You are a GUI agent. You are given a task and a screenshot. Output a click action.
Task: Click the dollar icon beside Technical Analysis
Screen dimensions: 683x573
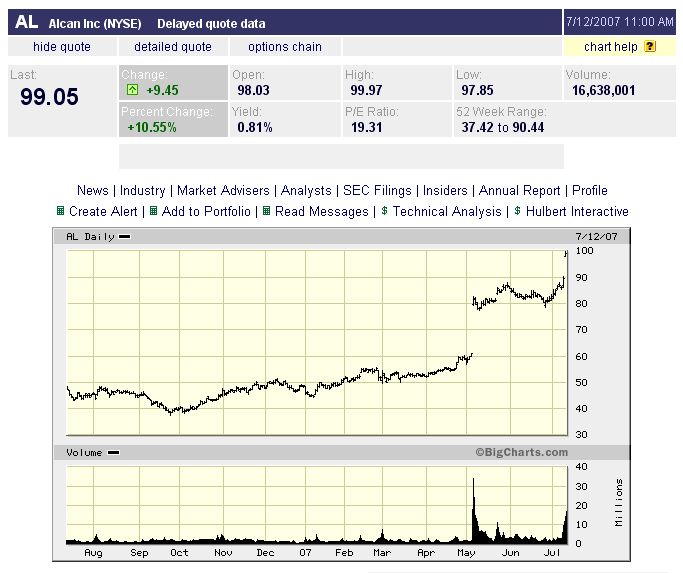[384, 211]
